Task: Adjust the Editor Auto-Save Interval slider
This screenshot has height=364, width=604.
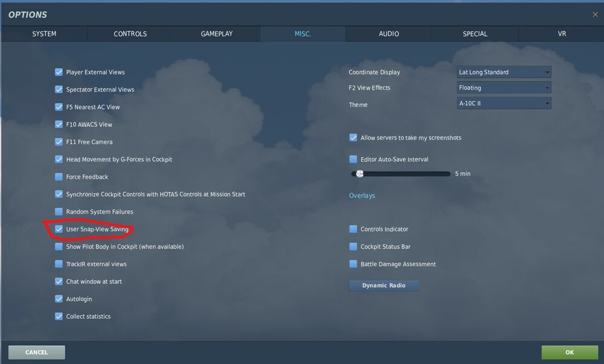Action: coord(360,174)
